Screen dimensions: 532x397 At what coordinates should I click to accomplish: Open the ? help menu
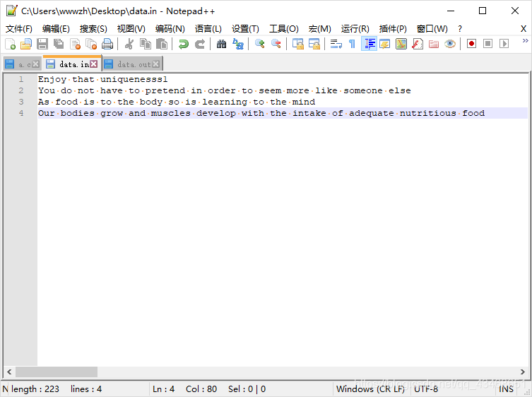click(460, 29)
